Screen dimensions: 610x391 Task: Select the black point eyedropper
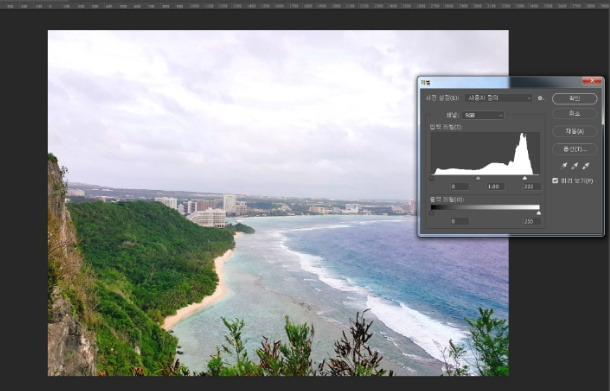[564, 166]
